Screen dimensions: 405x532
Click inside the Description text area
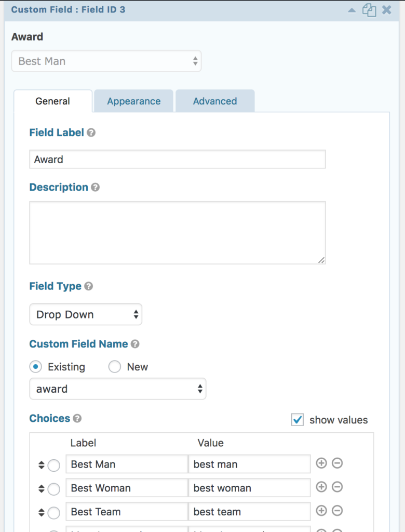tap(178, 233)
